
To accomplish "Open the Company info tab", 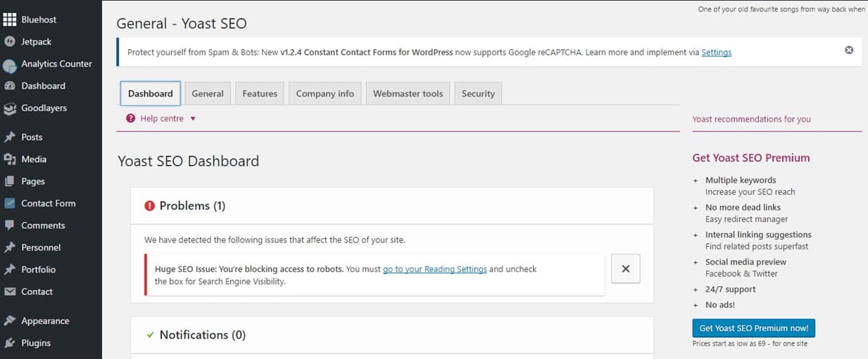I will coord(325,93).
